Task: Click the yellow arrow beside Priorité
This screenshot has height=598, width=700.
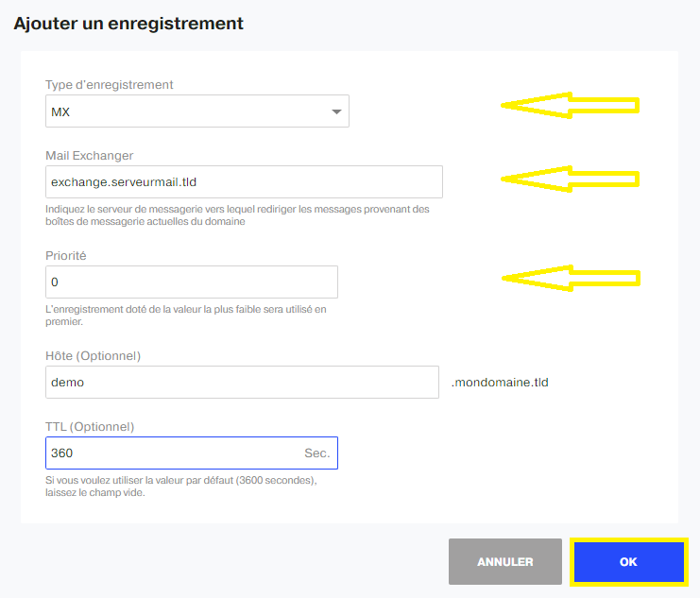Action: click(x=571, y=279)
